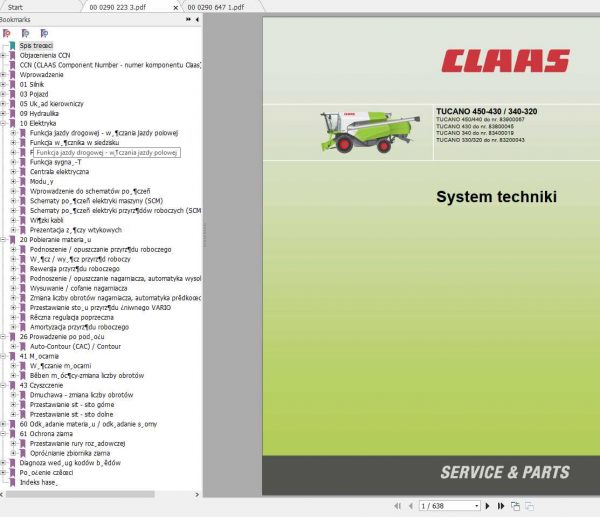Open 26 Prowadzenie po pod_o¿u bookmark
The width and height of the screenshot is (600, 517).
(x=62, y=337)
